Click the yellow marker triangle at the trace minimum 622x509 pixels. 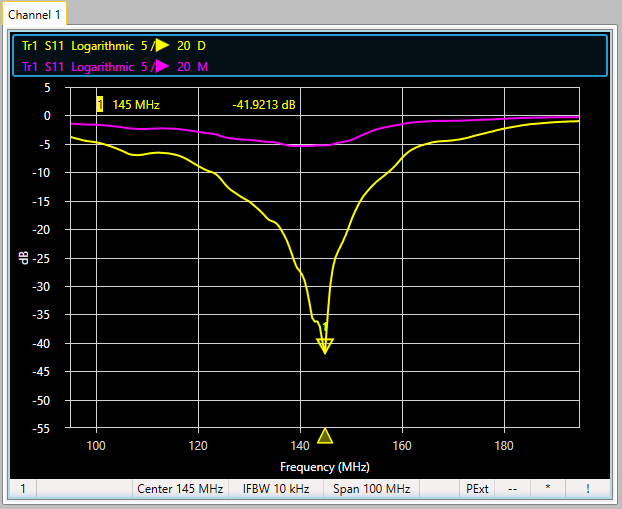click(324, 346)
